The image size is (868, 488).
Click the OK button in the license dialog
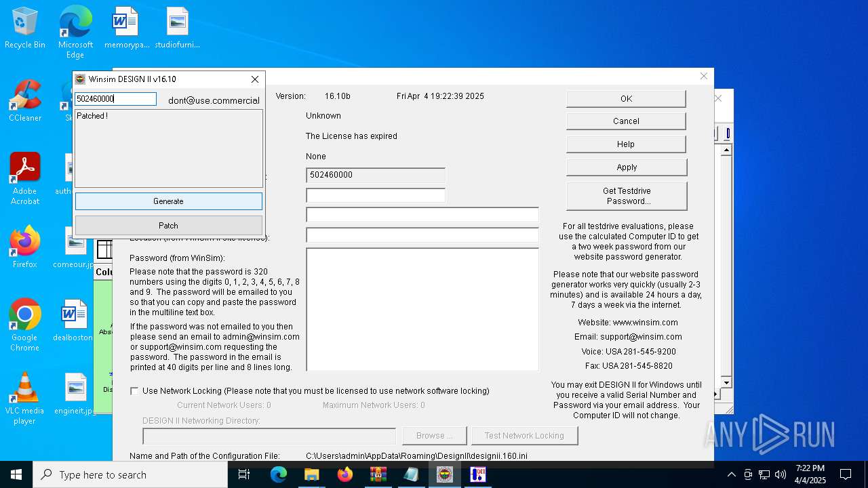626,99
